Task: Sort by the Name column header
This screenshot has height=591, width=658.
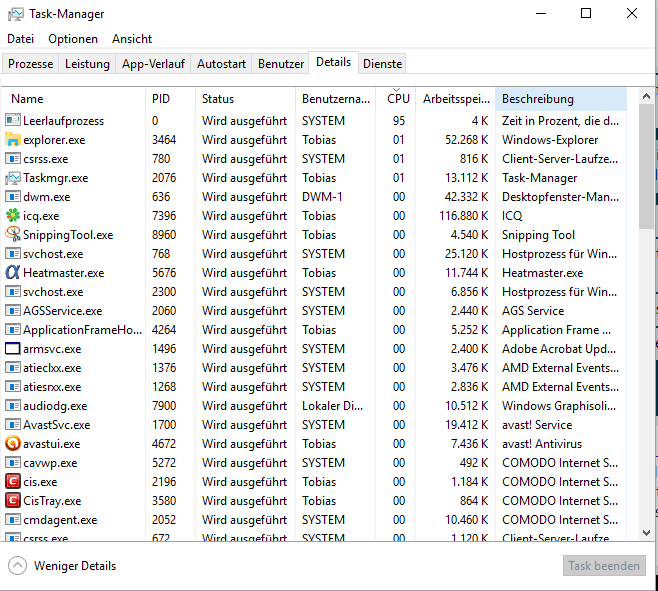Action: point(74,99)
